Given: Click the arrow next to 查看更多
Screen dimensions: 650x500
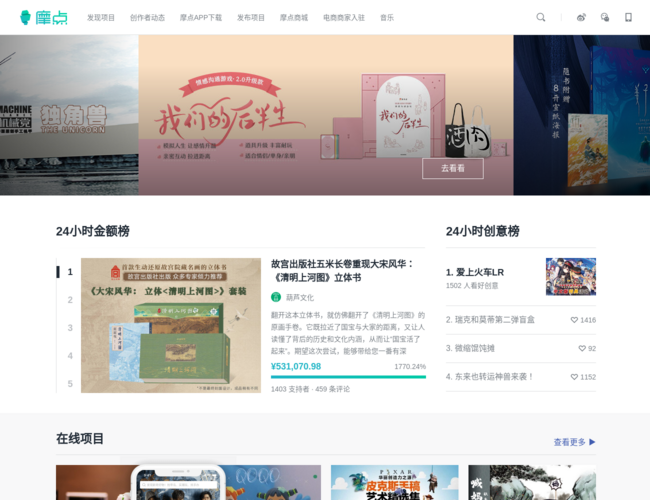Looking at the screenshot, I should (x=592, y=442).
